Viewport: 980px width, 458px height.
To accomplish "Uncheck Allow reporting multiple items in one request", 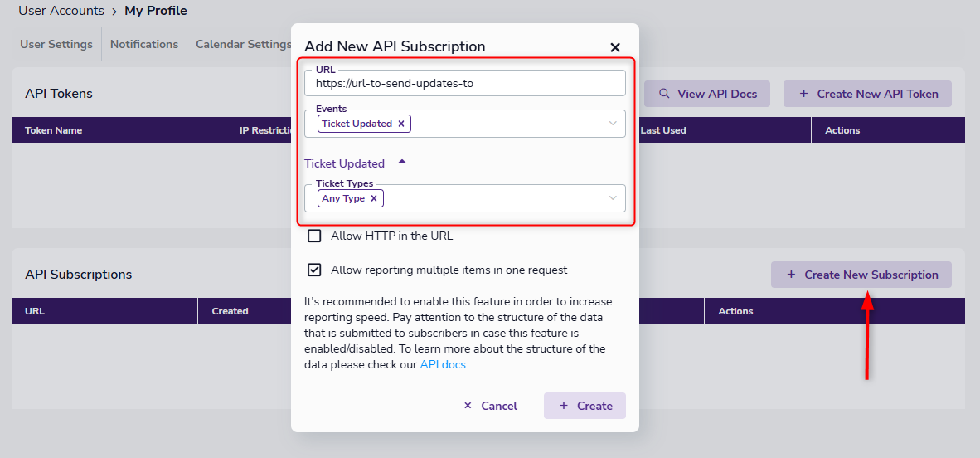I will point(315,270).
